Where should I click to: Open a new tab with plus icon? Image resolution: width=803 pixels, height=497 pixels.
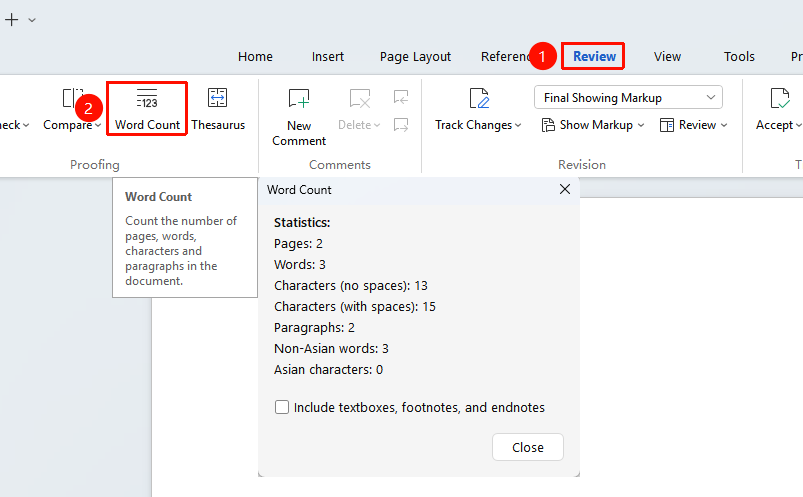tap(11, 20)
